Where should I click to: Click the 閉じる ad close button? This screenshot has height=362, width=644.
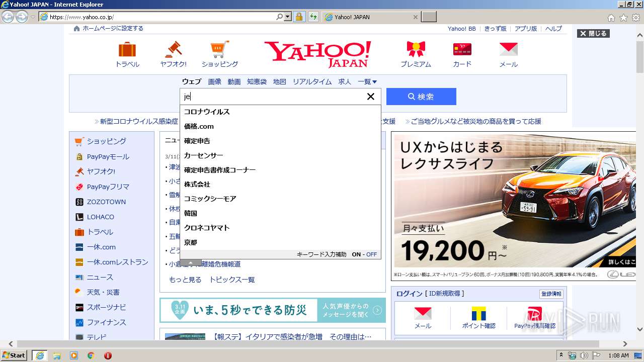pyautogui.click(x=593, y=34)
